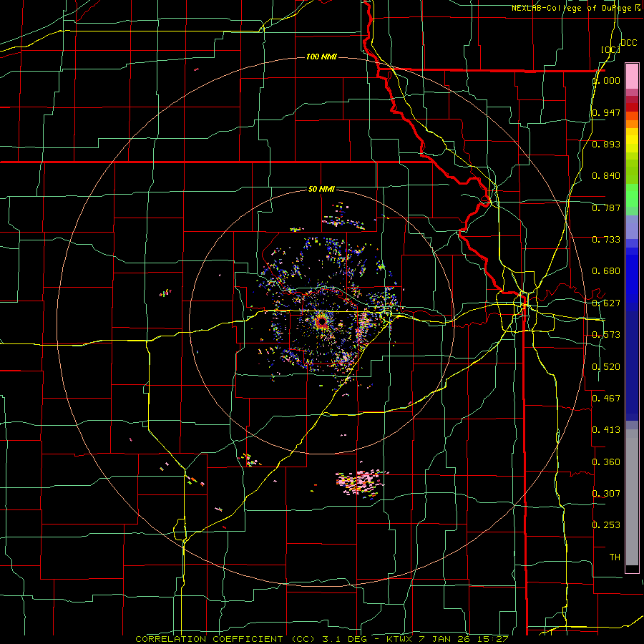Click the 0.840 legend value
This screenshot has width=644, height=644.
(x=606, y=176)
